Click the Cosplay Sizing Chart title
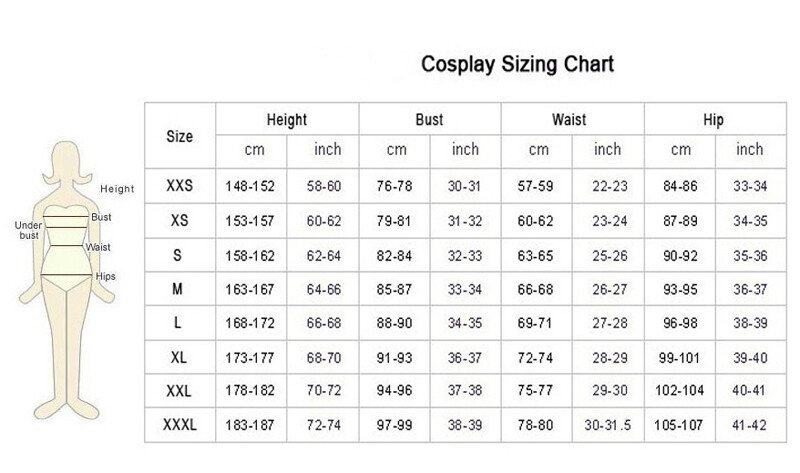The image size is (800, 473). point(517,64)
